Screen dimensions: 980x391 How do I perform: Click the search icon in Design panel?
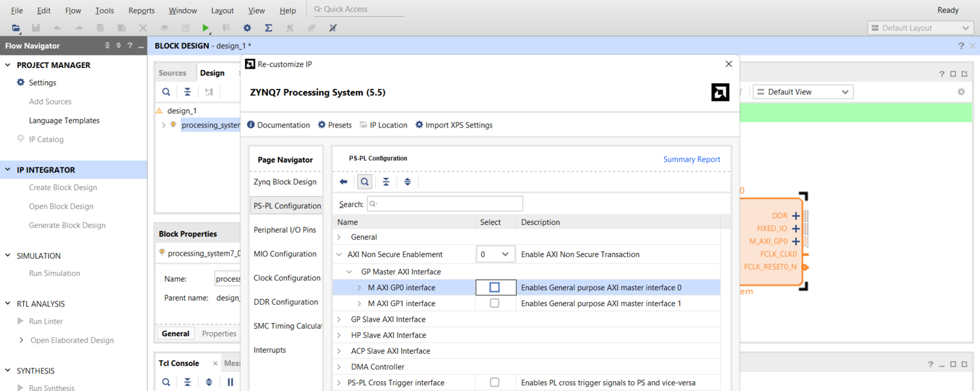167,92
